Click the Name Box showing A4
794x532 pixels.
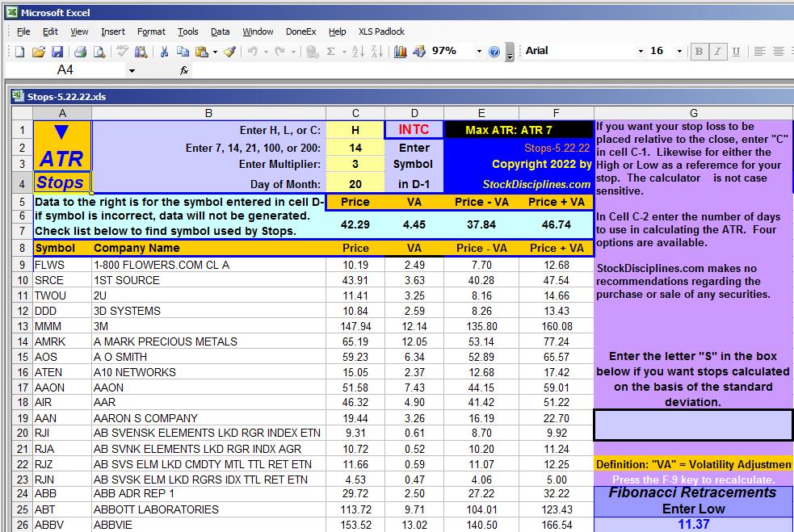click(65, 70)
